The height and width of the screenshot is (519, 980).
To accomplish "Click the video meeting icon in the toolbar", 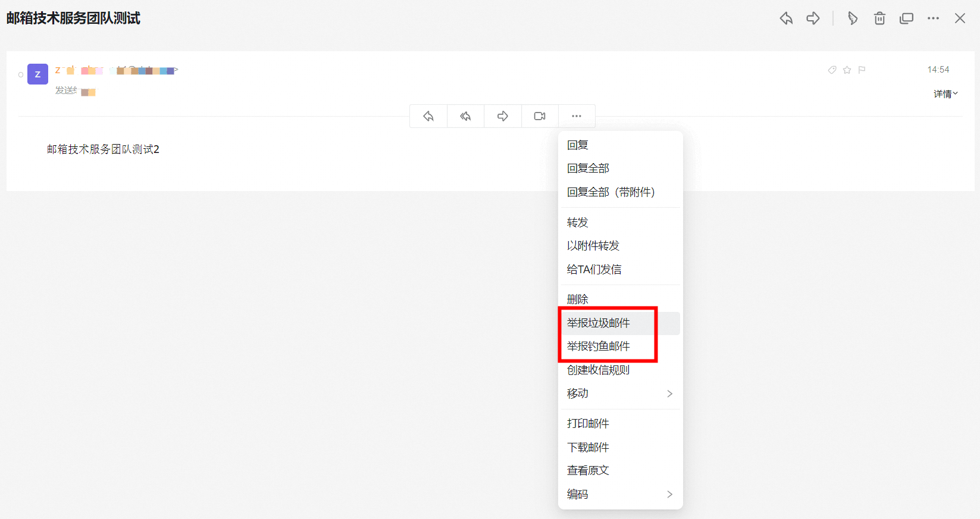I will coord(540,116).
